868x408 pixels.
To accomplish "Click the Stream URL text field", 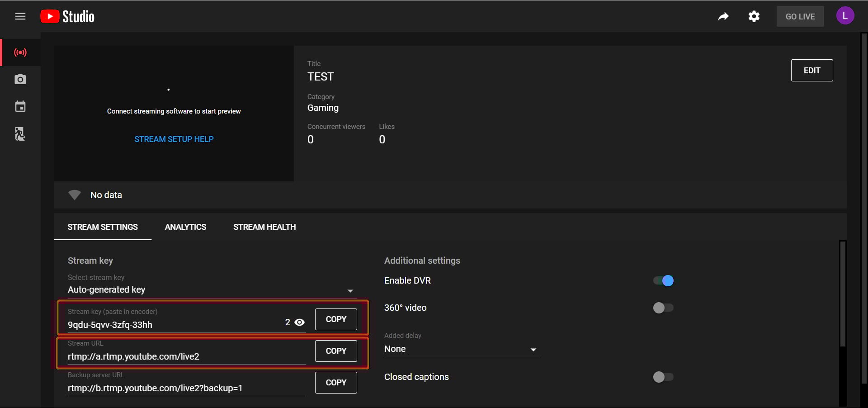I will 185,356.
